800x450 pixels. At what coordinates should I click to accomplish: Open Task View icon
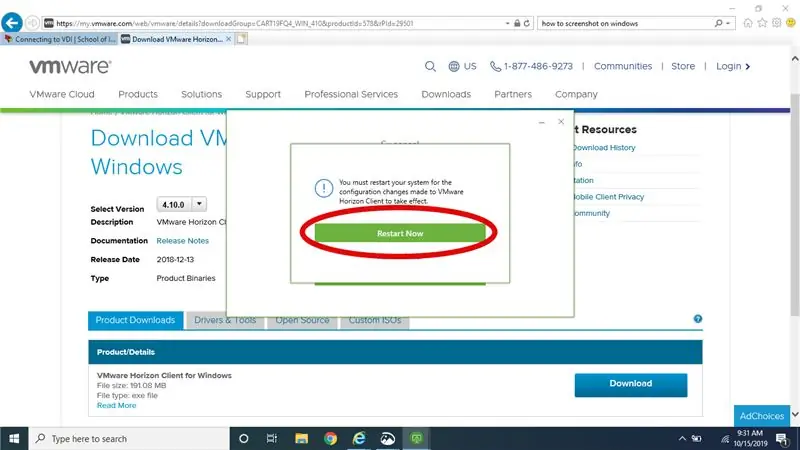pyautogui.click(x=272, y=439)
